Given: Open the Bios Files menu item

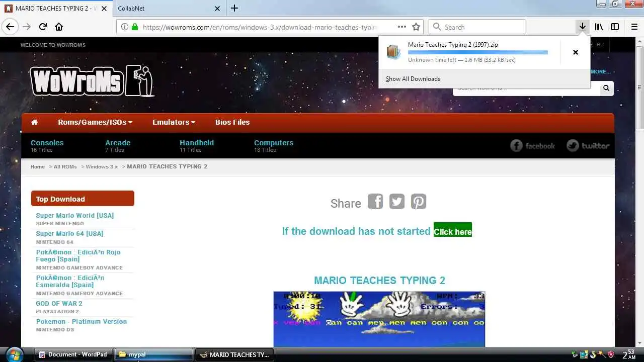Looking at the screenshot, I should [232, 122].
